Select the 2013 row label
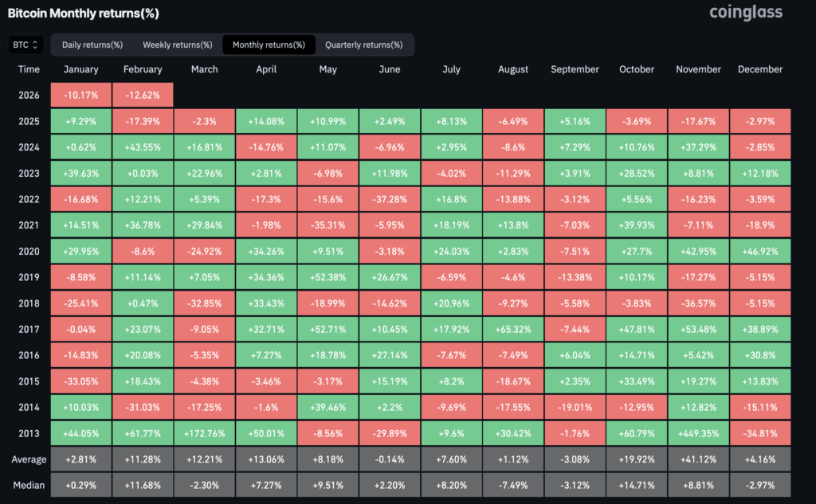This screenshot has height=504, width=816. [29, 433]
